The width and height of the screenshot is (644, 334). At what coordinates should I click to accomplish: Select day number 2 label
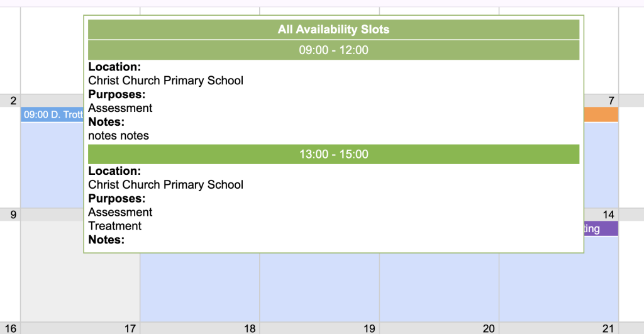point(13,101)
